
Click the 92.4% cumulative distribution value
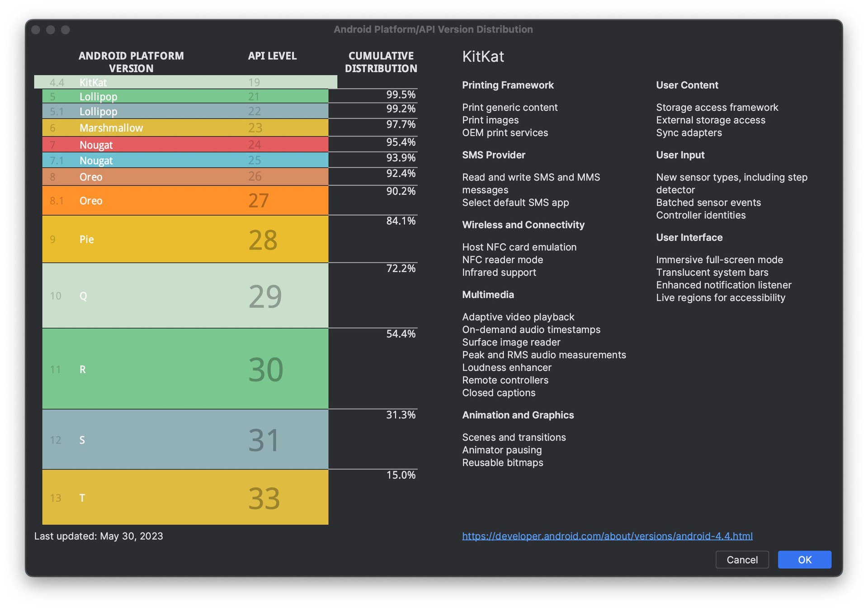[401, 173]
